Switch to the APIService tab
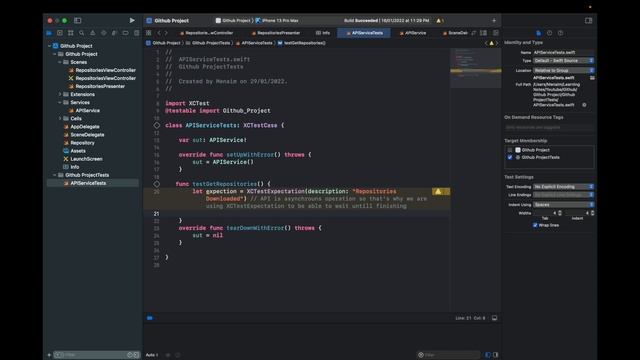Viewport: 640px width, 360px height. [413, 33]
